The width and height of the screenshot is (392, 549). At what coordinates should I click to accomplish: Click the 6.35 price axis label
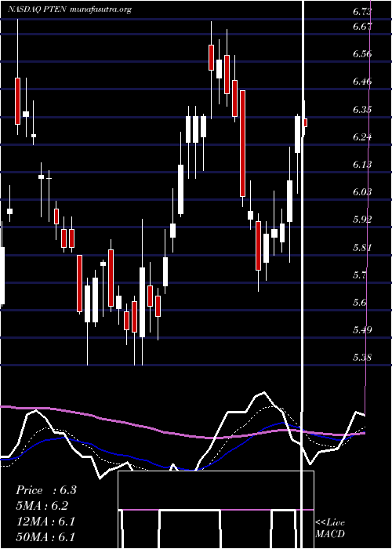click(362, 109)
